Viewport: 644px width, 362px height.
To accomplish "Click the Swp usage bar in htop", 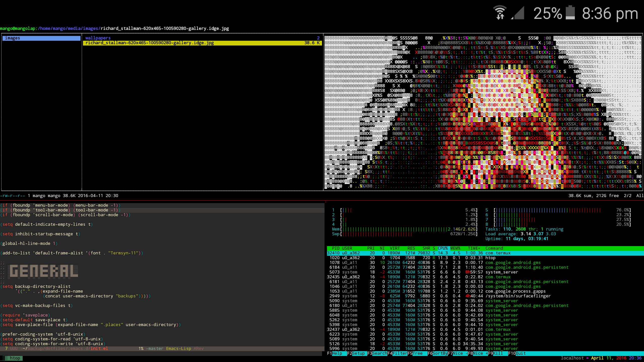I will [x=405, y=234].
